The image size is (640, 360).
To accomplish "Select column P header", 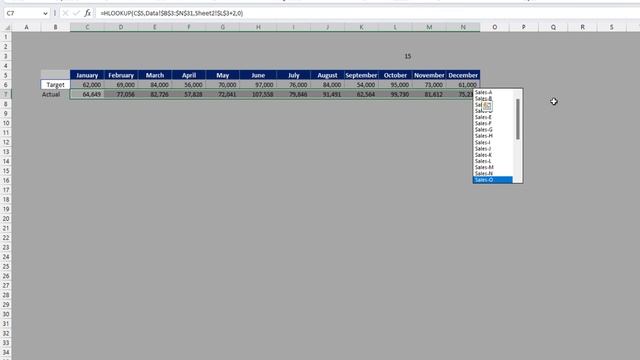I will click(524, 27).
